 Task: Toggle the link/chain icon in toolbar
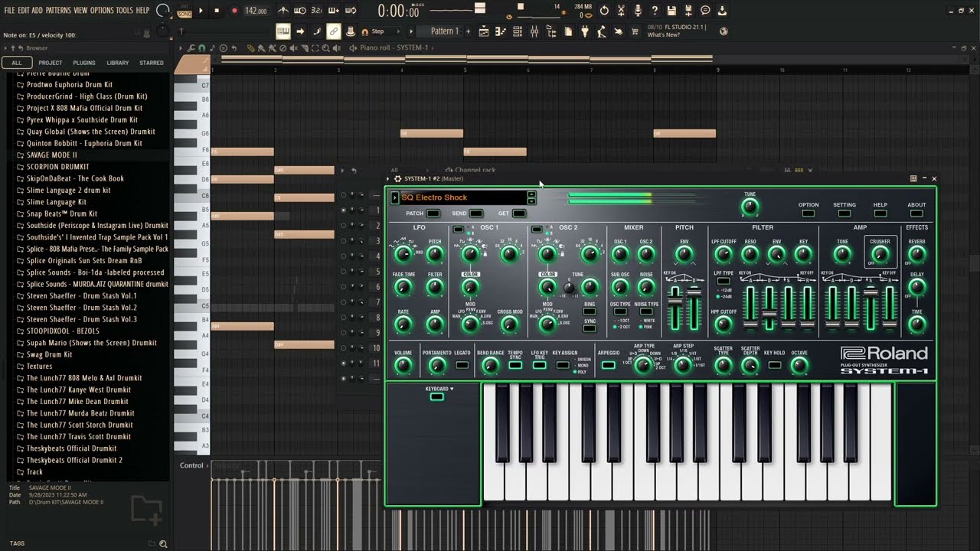click(x=333, y=31)
